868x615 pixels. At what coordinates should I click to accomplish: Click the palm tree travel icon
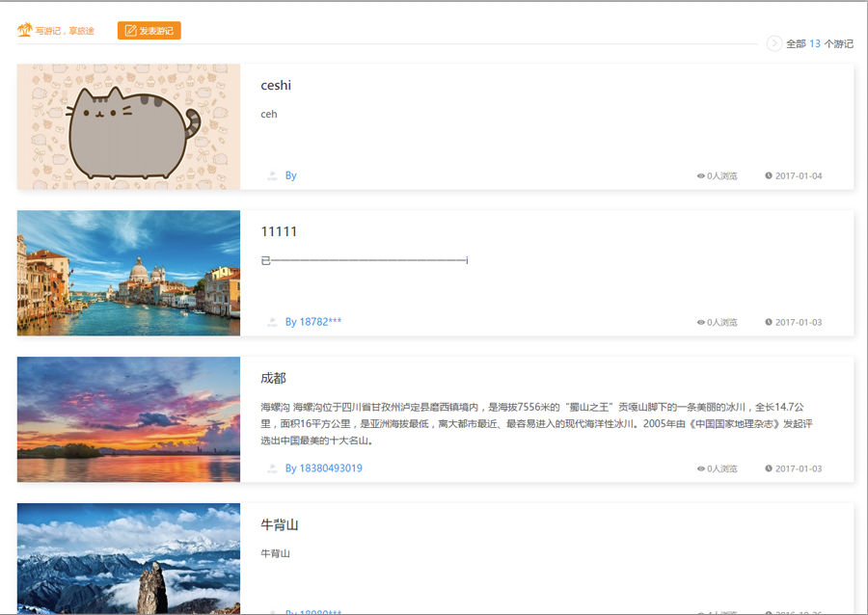click(x=25, y=31)
